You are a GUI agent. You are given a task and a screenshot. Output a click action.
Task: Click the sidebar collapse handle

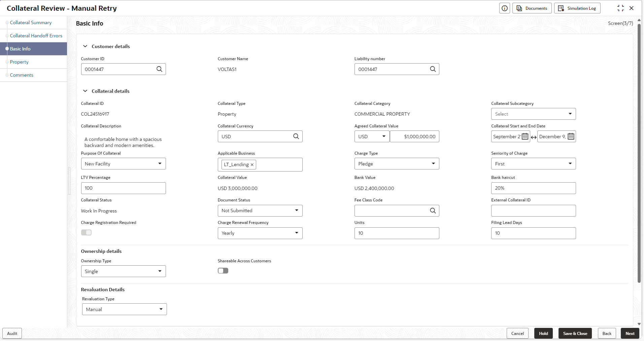point(69,181)
